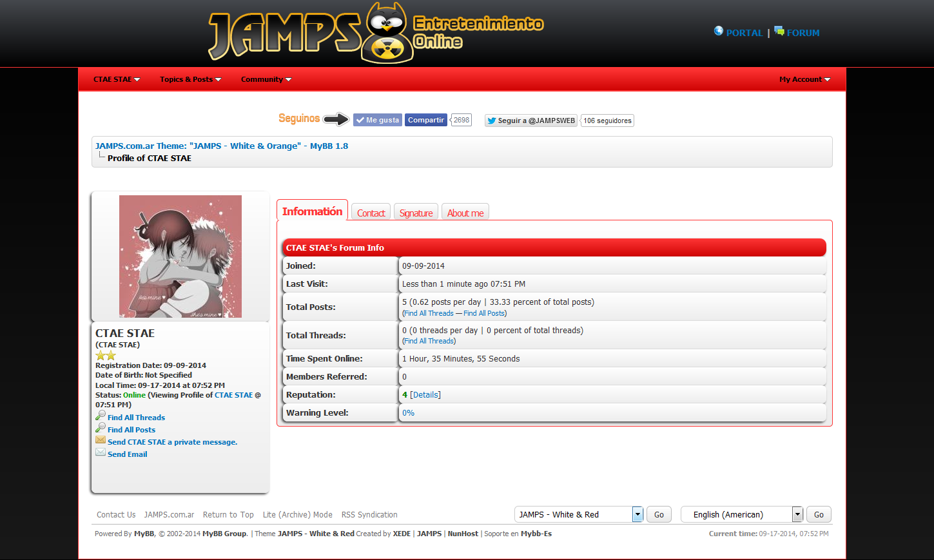
Task: Click Find All Threads under Total Threads row
Action: [x=429, y=341]
